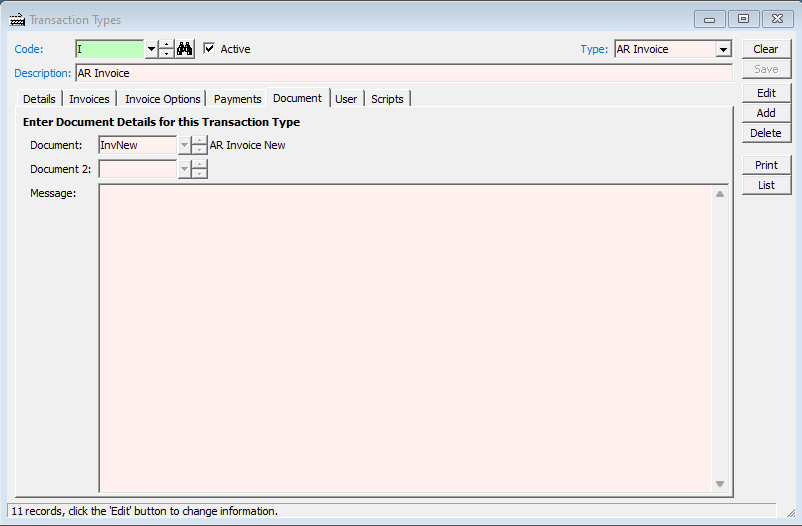Open the Payments tab
The image size is (802, 526).
pos(237,99)
